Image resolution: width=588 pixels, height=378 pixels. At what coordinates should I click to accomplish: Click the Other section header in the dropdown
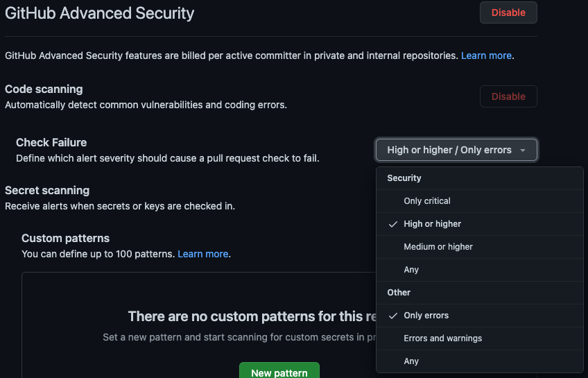(399, 293)
